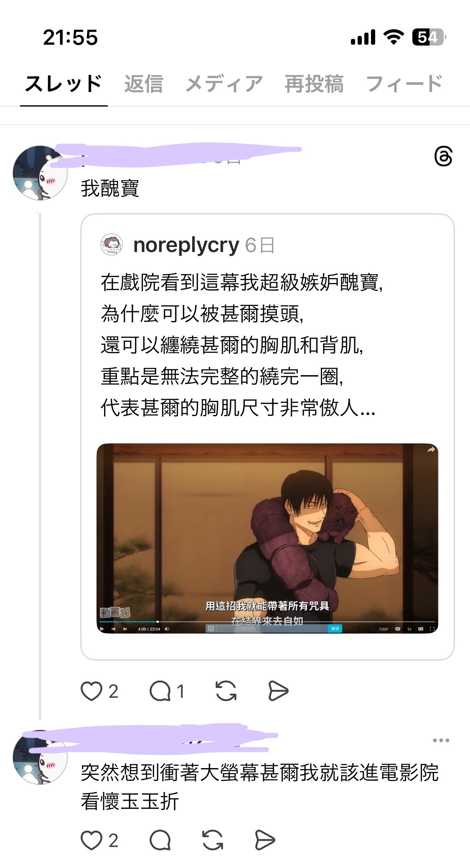Tap the first post's profile avatar
470x868 pixels.
(40, 173)
